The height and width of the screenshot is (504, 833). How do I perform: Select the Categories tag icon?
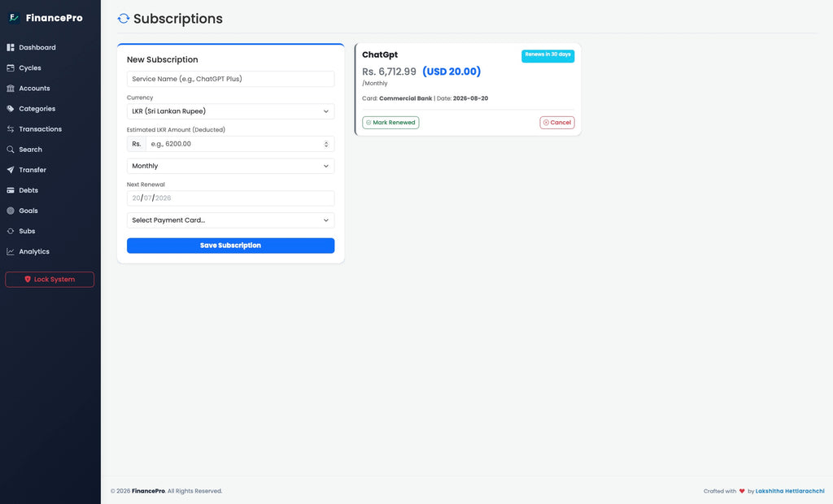[10, 108]
